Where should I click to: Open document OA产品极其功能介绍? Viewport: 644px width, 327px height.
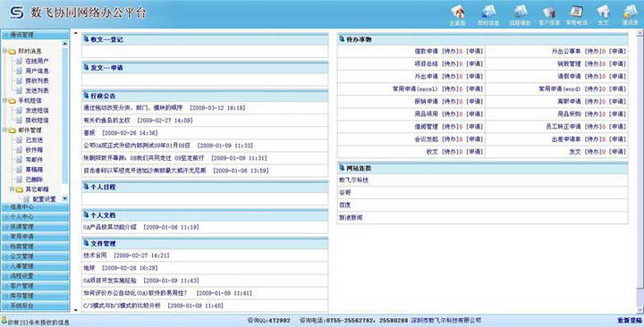click(x=110, y=227)
